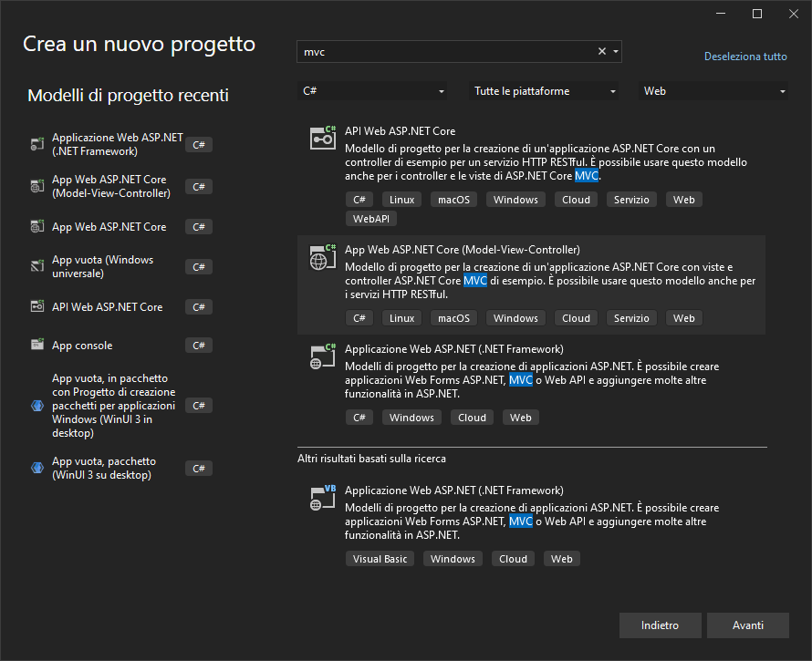The width and height of the screenshot is (812, 661).
Task: Click the WinUI 3 in desktop packaged app icon
Action: 37,406
